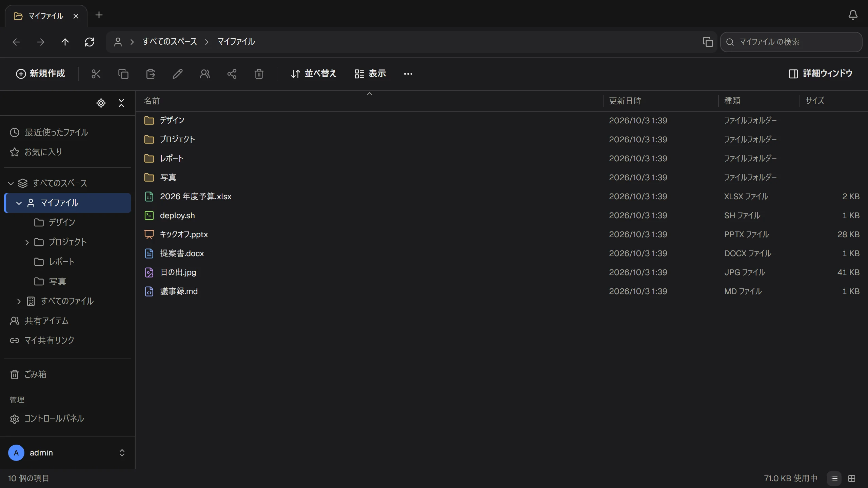
Task: Click the copy path icon in address bar
Action: point(708,42)
